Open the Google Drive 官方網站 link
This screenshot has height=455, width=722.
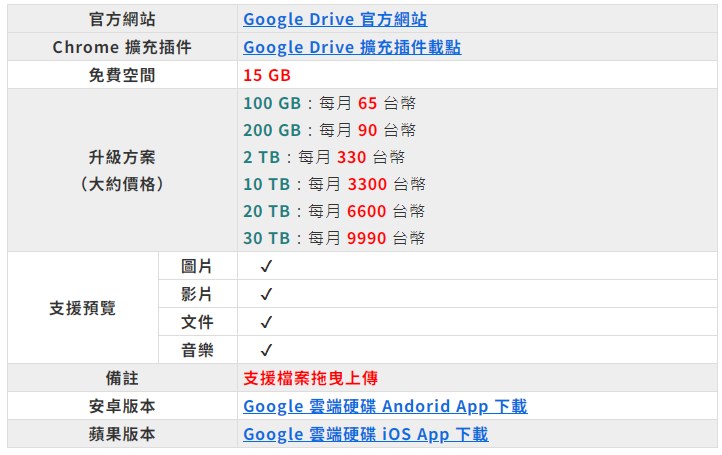pos(335,19)
